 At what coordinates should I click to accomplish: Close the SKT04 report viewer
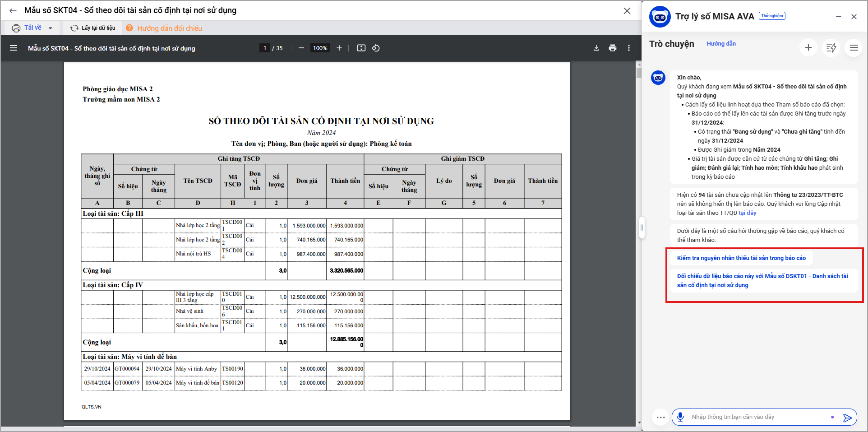(627, 11)
